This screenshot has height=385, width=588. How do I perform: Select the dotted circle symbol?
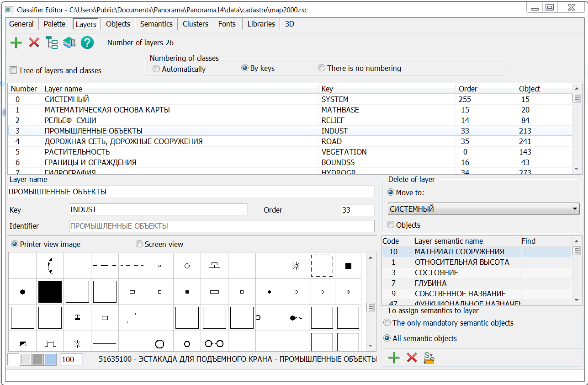tap(187, 265)
